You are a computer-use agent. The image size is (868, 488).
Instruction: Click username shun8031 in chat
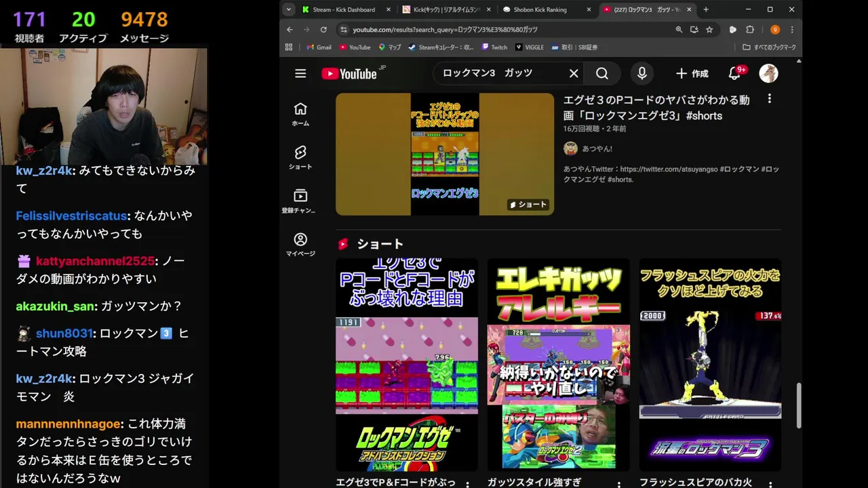64,333
